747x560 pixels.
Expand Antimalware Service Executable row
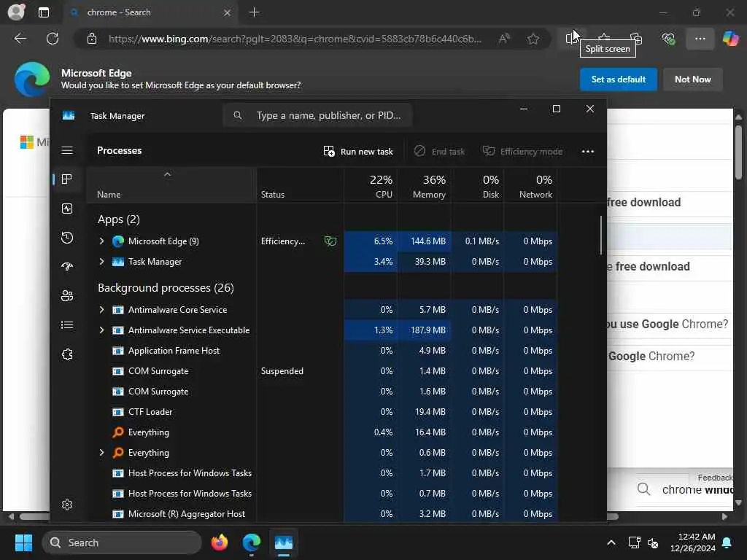(x=101, y=330)
